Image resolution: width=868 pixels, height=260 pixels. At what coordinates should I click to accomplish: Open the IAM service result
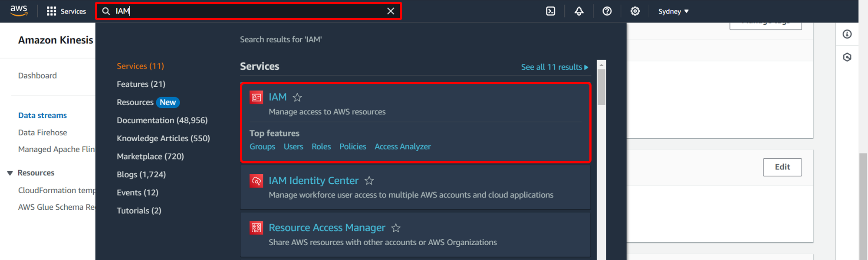[277, 97]
